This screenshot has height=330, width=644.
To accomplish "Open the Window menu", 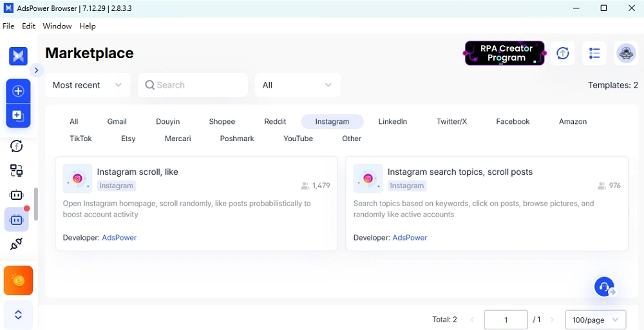I will point(57,26).
